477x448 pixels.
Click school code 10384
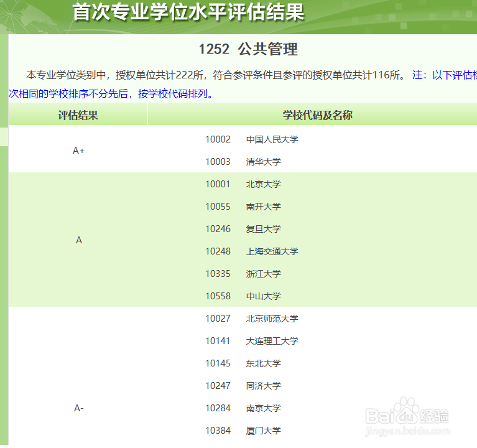218,431
